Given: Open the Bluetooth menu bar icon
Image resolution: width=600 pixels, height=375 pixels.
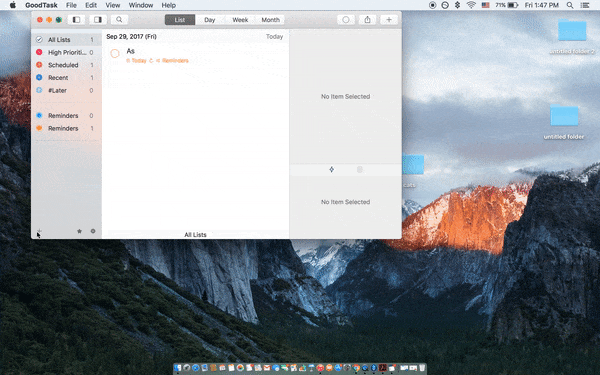Looking at the screenshot, I should pyautogui.click(x=457, y=5).
